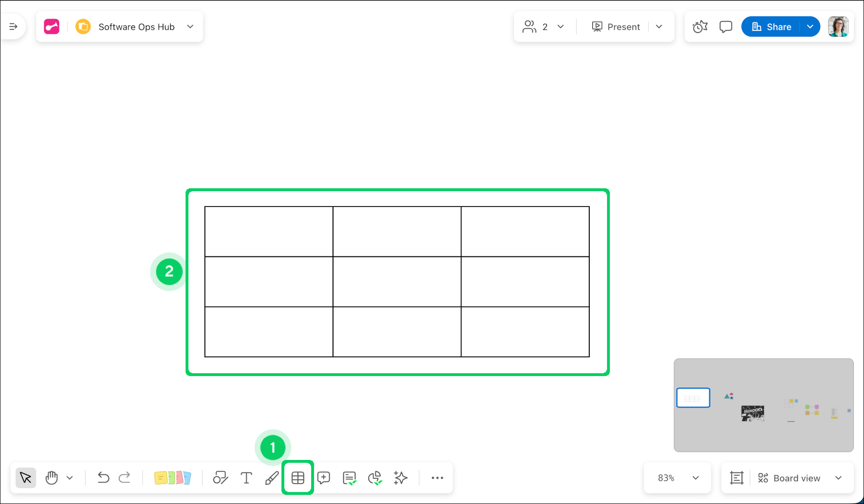Select the pen drawing tool

[x=272, y=478]
